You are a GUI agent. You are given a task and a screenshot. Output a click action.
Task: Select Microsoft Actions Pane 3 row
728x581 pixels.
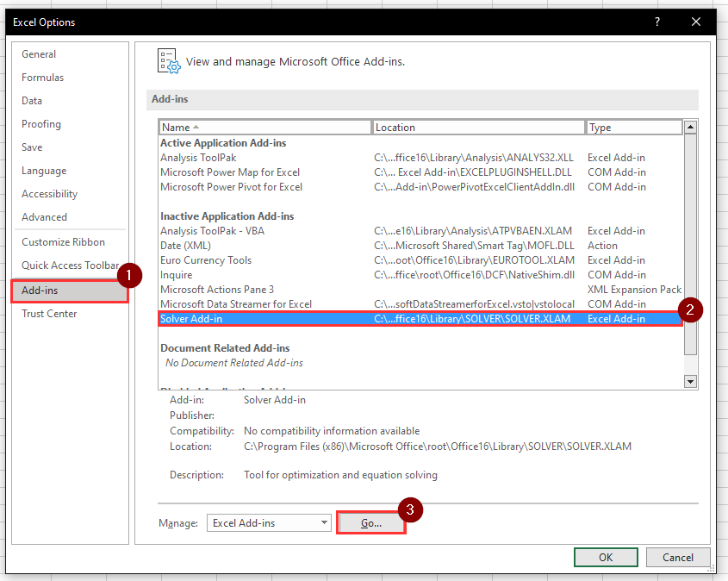coord(420,290)
